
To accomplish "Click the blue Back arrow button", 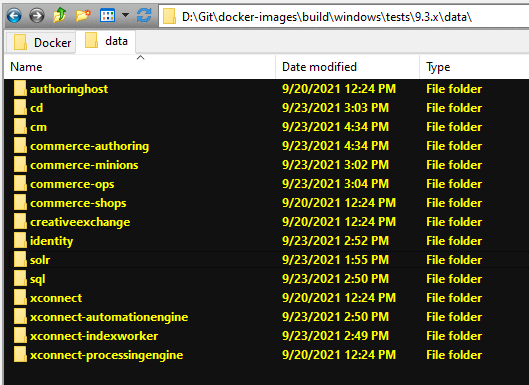I will pos(14,16).
